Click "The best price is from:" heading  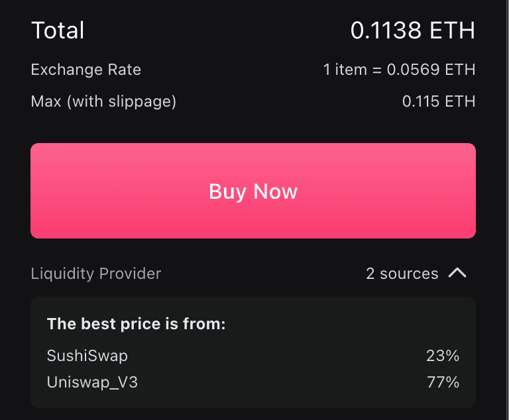point(137,325)
